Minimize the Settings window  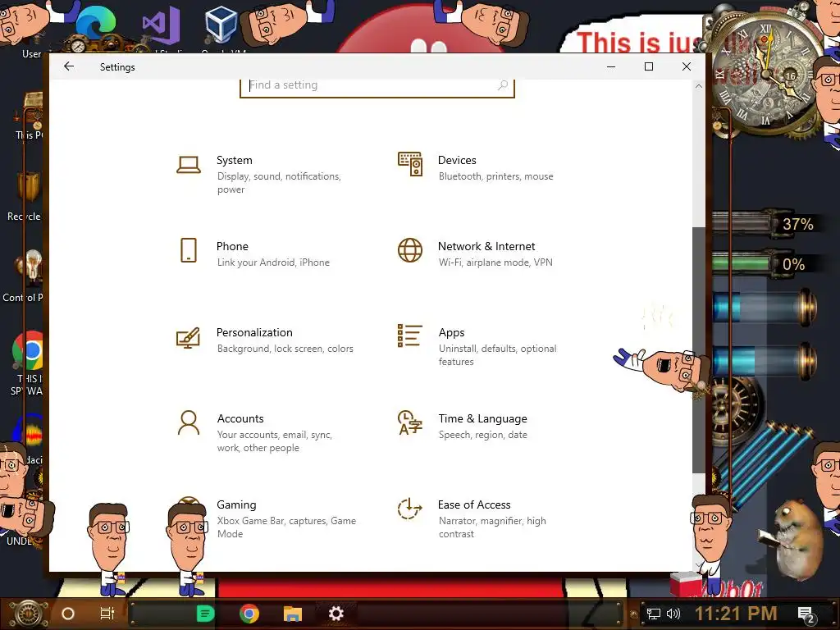(610, 66)
